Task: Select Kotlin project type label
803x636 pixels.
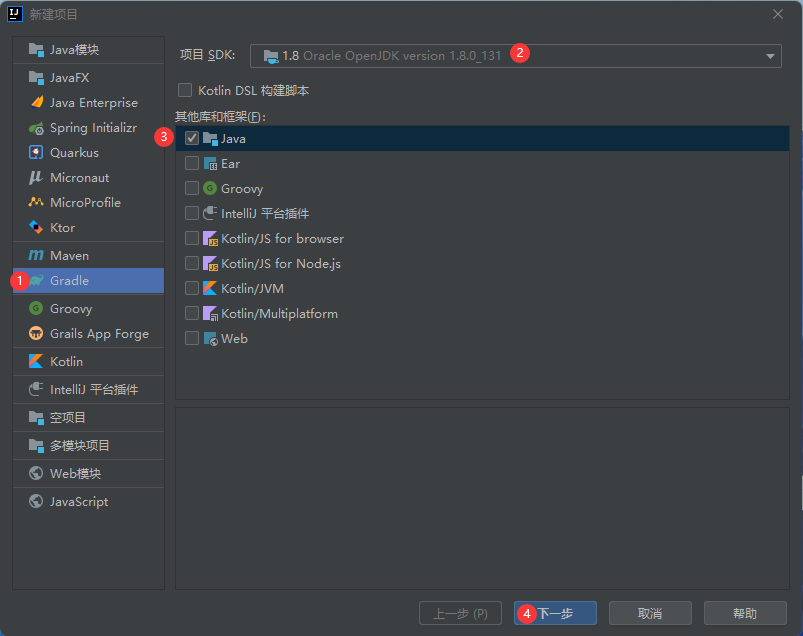Action: point(67,362)
